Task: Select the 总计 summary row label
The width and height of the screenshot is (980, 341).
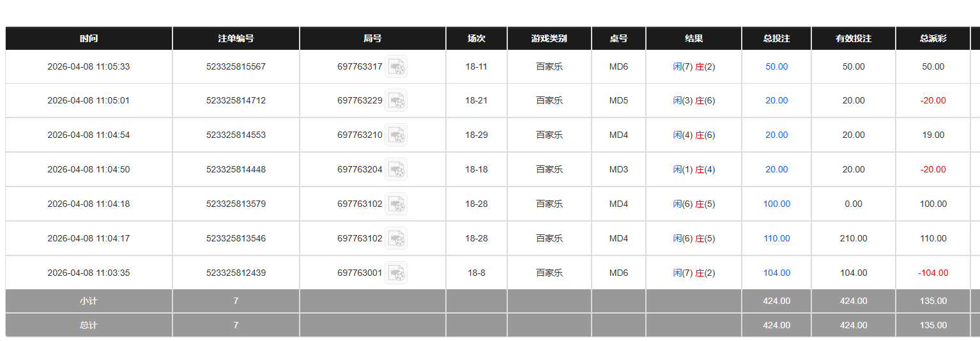Action: (x=89, y=325)
